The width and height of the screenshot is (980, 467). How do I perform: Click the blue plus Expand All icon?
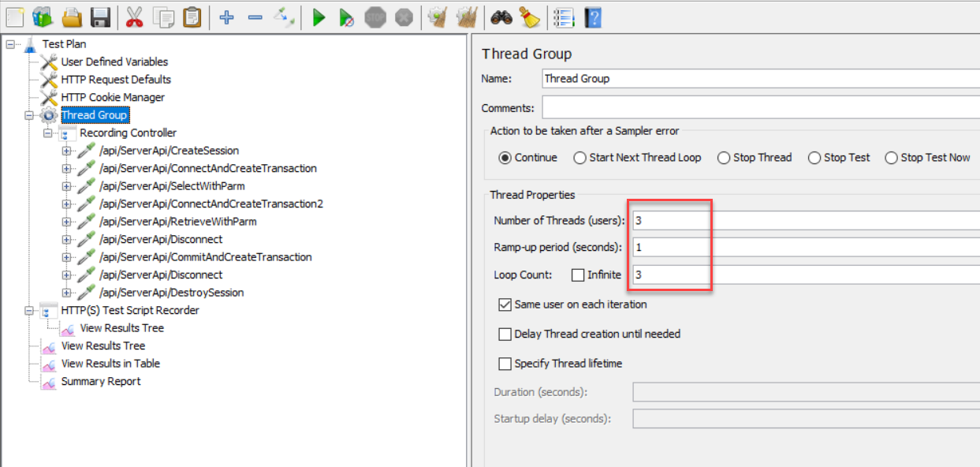(x=227, y=17)
